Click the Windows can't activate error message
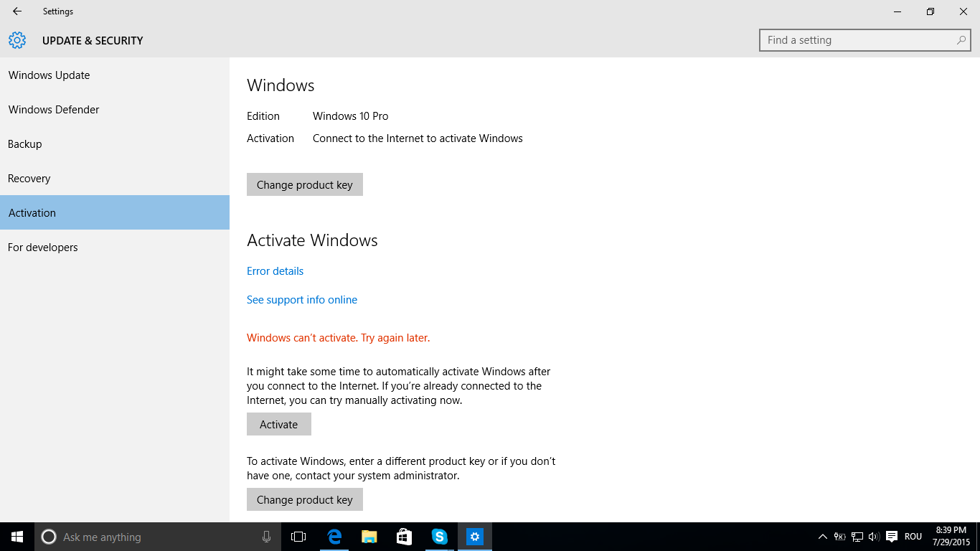This screenshot has width=980, height=551. tap(338, 338)
